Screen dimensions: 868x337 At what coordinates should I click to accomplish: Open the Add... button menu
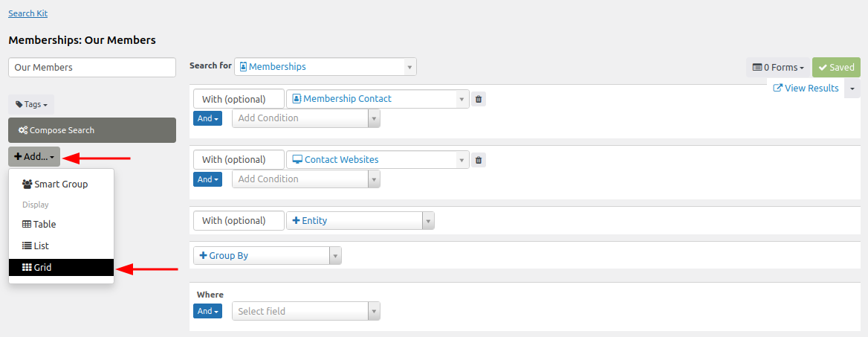(34, 157)
